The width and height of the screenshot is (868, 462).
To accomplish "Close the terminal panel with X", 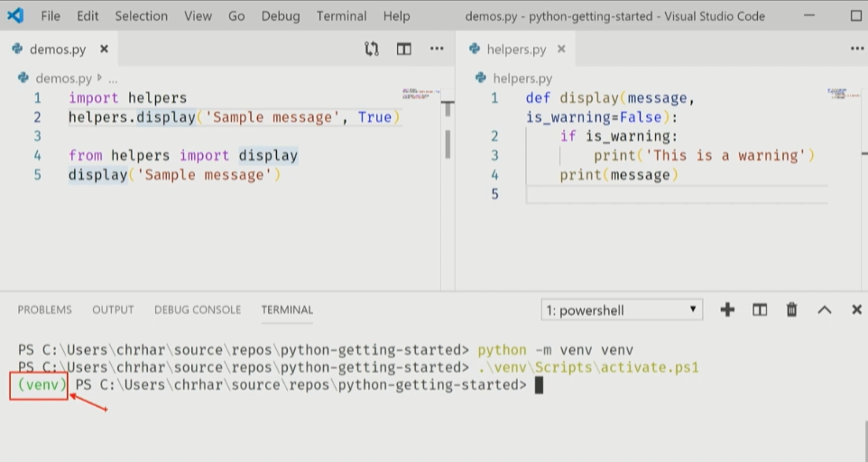I will point(856,310).
